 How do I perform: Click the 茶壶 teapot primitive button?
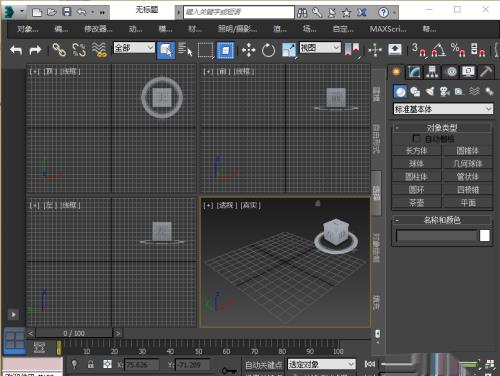[x=417, y=203]
